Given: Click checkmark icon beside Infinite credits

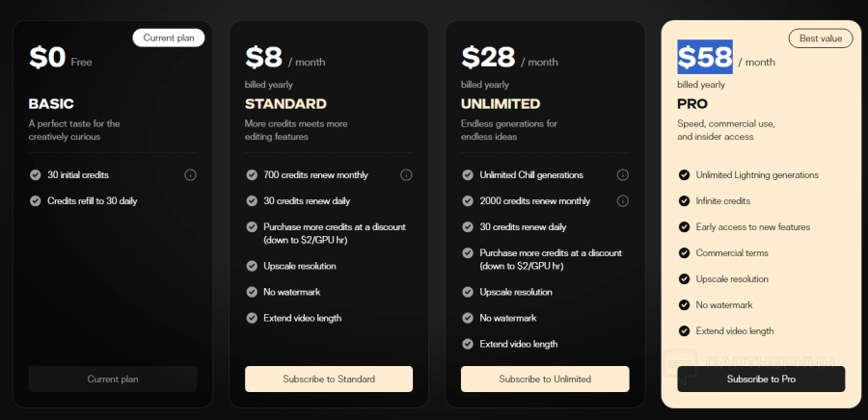Looking at the screenshot, I should (x=684, y=201).
